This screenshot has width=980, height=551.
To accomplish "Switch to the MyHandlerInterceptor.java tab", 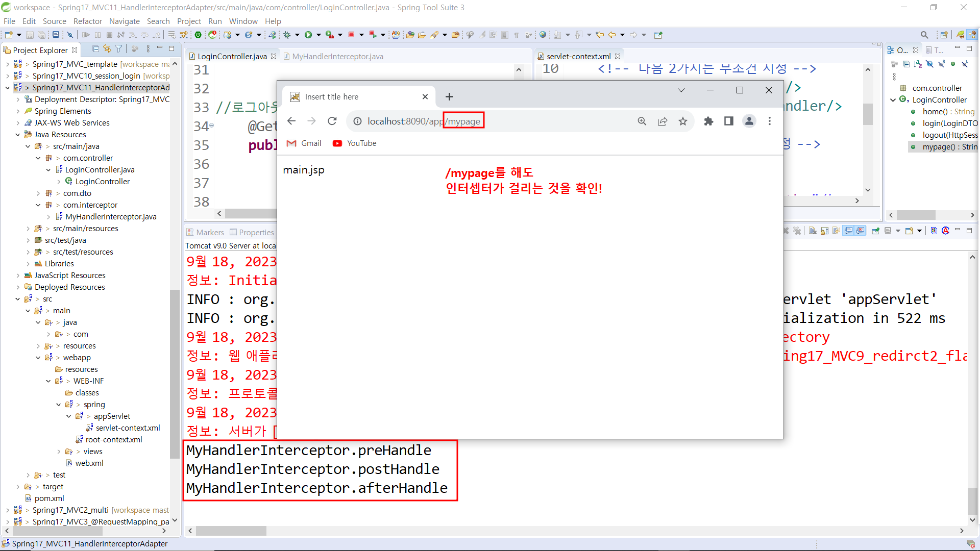I will tap(337, 57).
